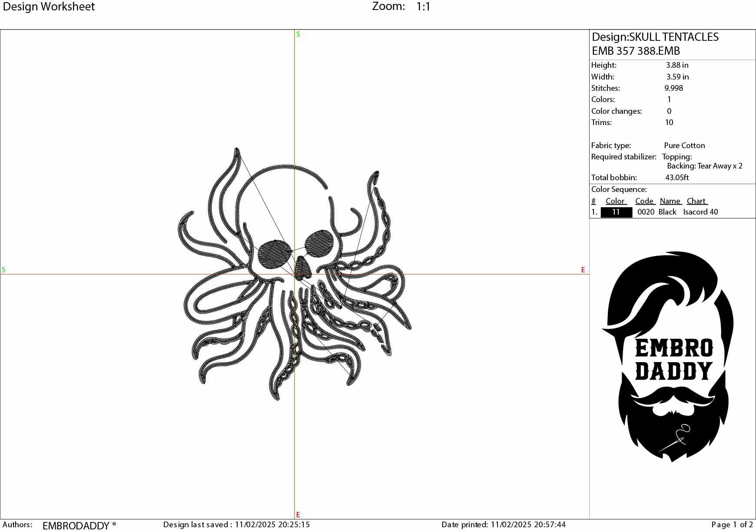Click the Stitches value '9.998'

[673, 88]
